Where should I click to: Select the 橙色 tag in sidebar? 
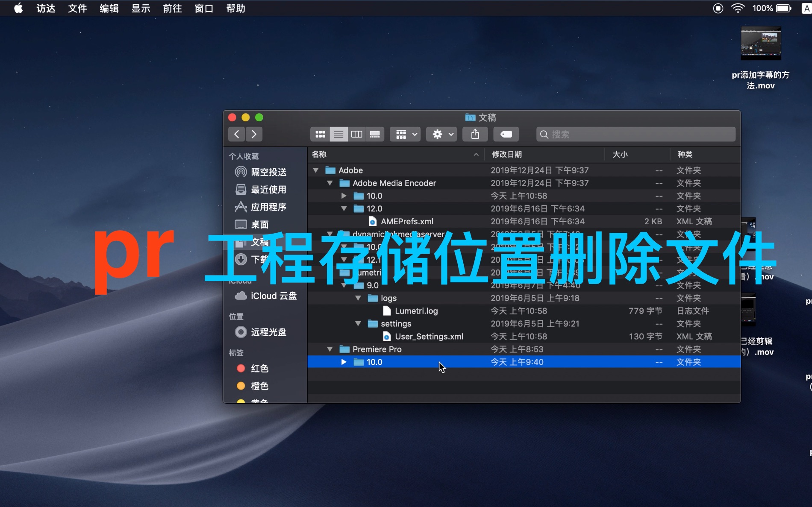[252, 386]
